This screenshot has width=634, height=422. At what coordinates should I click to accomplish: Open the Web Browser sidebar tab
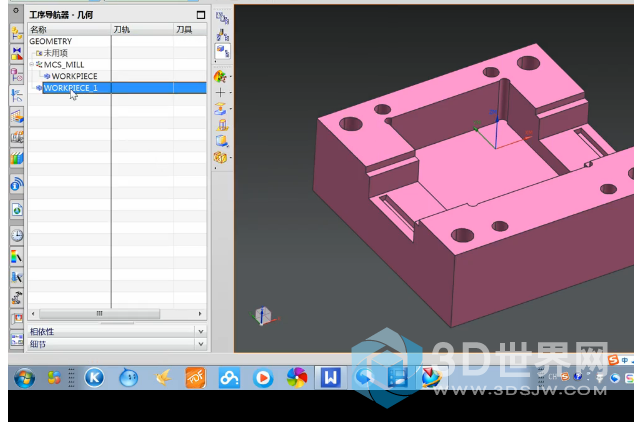click(17, 209)
